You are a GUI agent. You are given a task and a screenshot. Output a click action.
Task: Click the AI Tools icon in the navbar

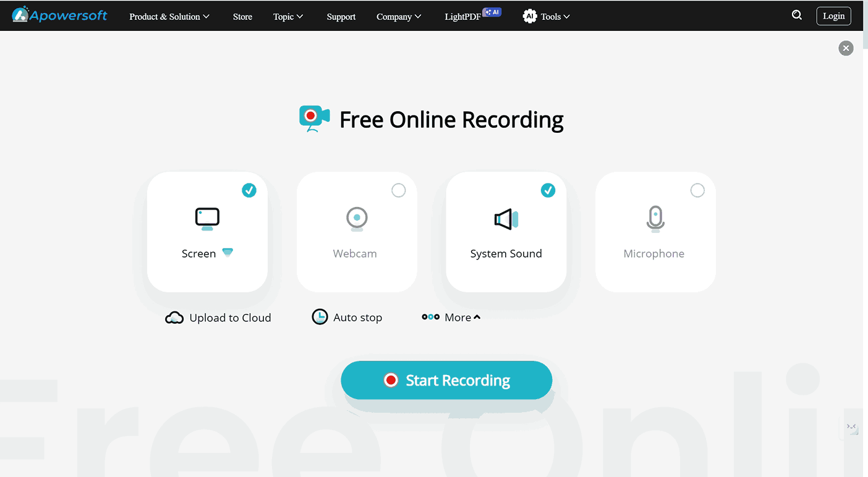coord(530,17)
